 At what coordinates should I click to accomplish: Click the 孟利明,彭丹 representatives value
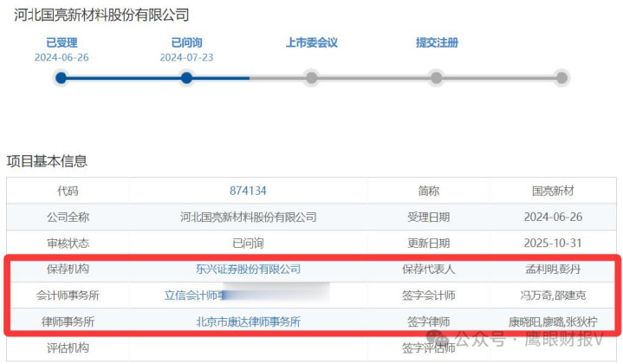[553, 269]
